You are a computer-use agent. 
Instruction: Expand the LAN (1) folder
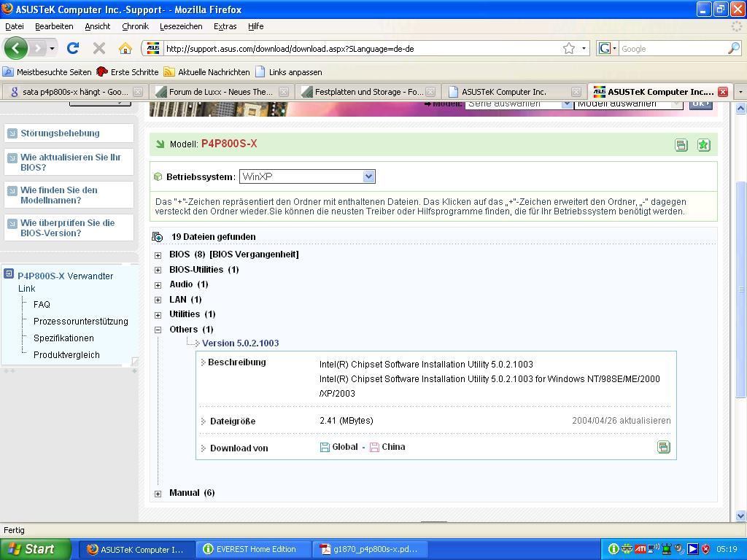click(x=158, y=300)
